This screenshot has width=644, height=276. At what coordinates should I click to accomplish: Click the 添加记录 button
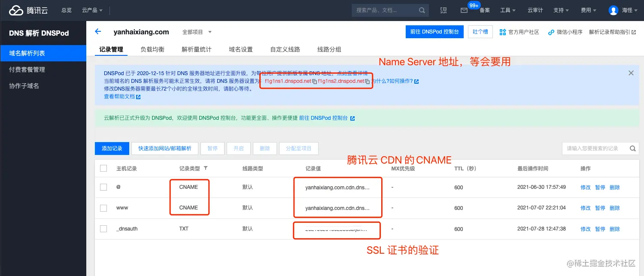(x=112, y=149)
